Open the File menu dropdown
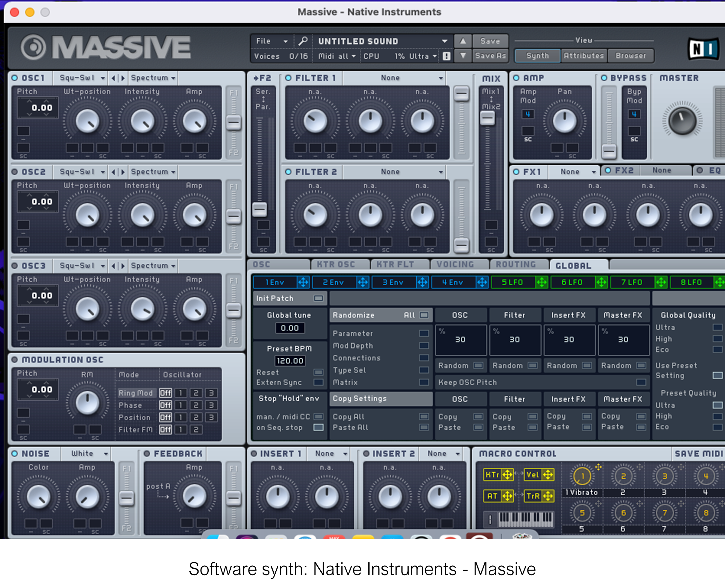The height and width of the screenshot is (588, 725). tap(272, 41)
